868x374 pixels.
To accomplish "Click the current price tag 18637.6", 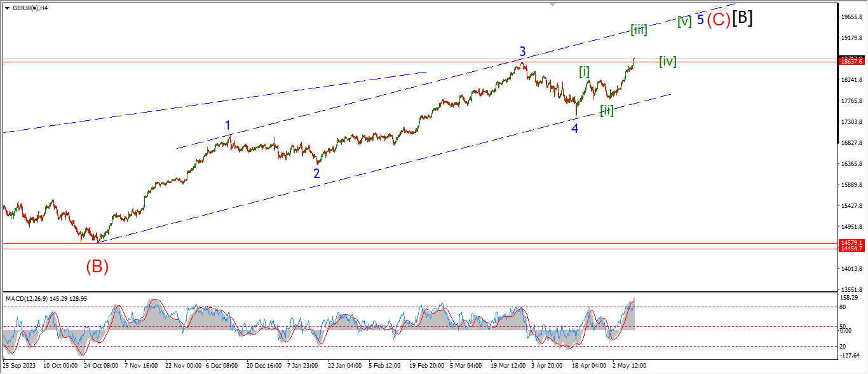I will [851, 61].
